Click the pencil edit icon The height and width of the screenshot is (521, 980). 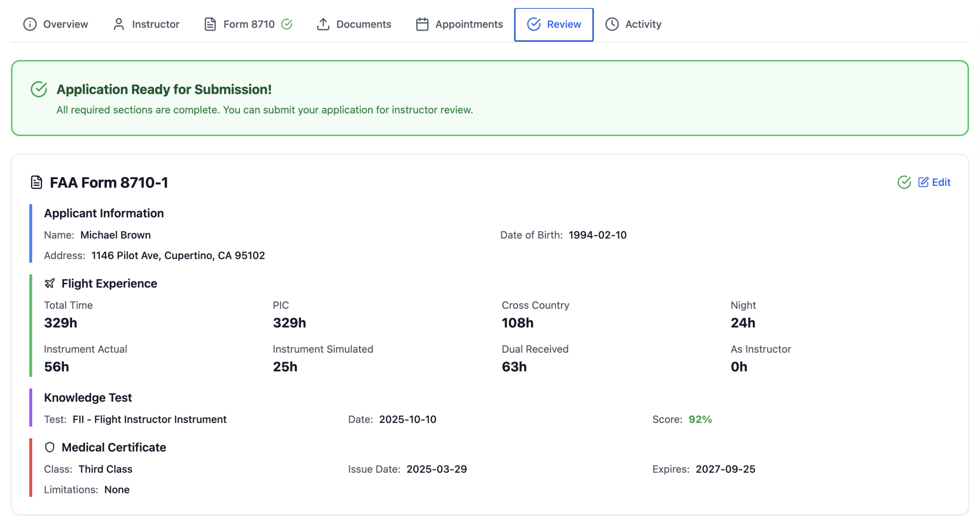923,182
